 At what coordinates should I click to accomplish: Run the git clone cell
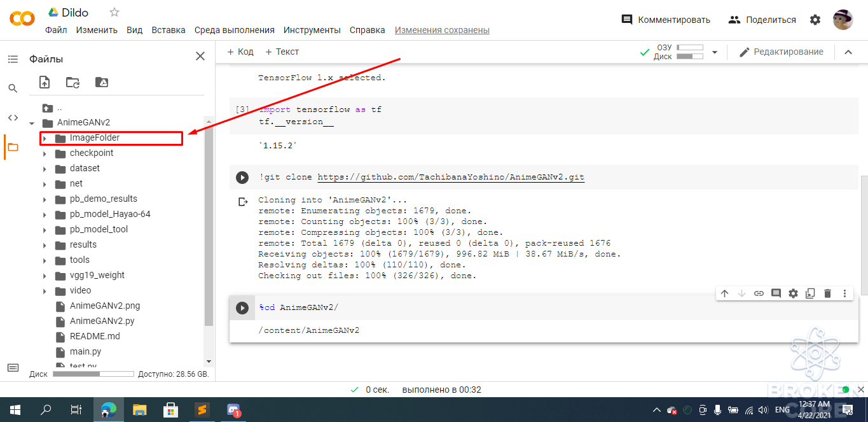coord(242,178)
